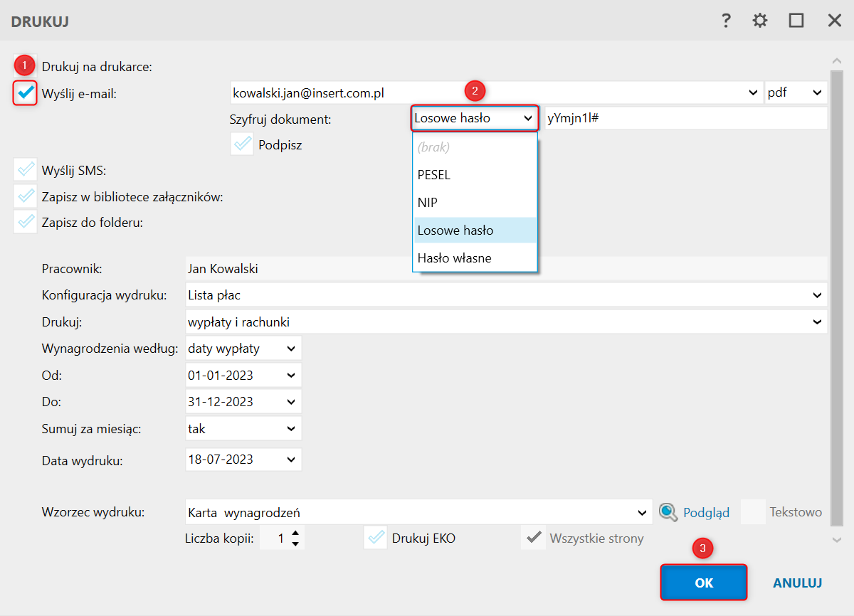Screen dimensions: 854x616
Task: Open the Podgląd preview link
Action: pos(706,512)
